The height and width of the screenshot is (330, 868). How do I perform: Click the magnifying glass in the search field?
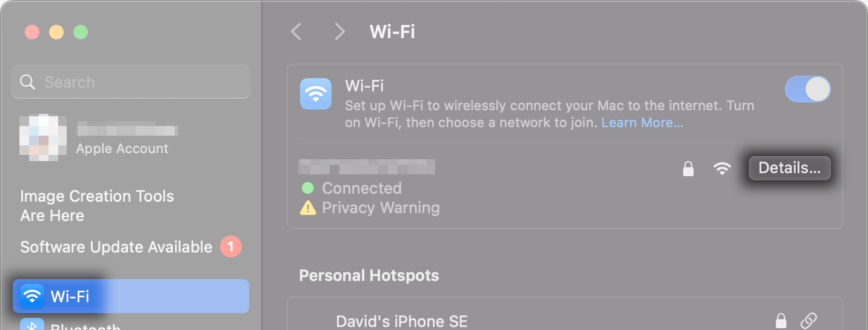27,82
